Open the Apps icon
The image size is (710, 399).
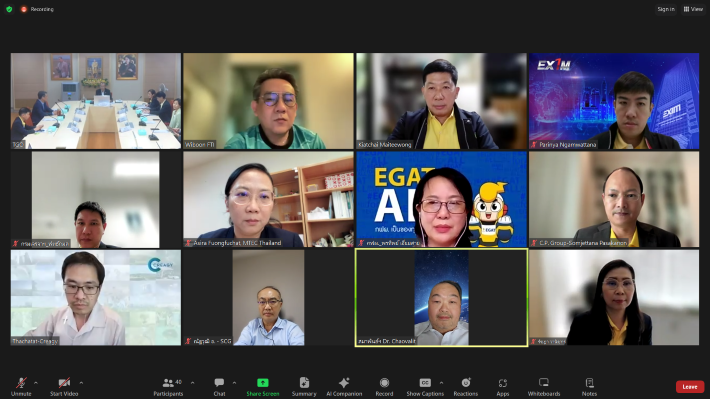[503, 383]
